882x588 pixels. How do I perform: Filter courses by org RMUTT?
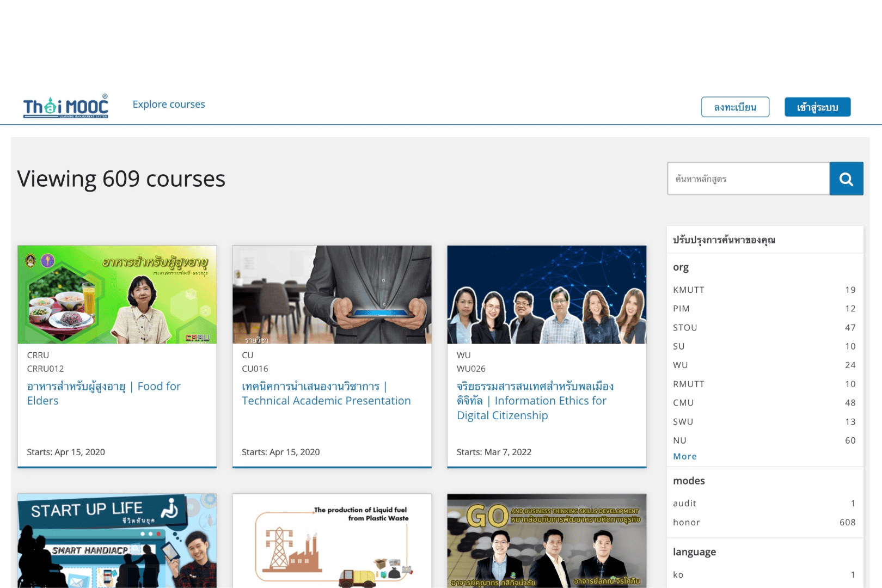764,384
